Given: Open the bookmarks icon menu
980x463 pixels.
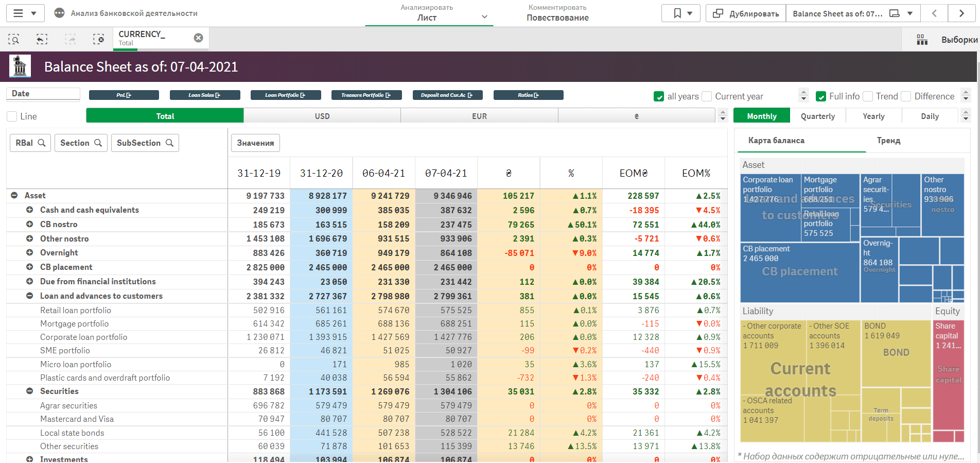Looking at the screenshot, I should [680, 13].
